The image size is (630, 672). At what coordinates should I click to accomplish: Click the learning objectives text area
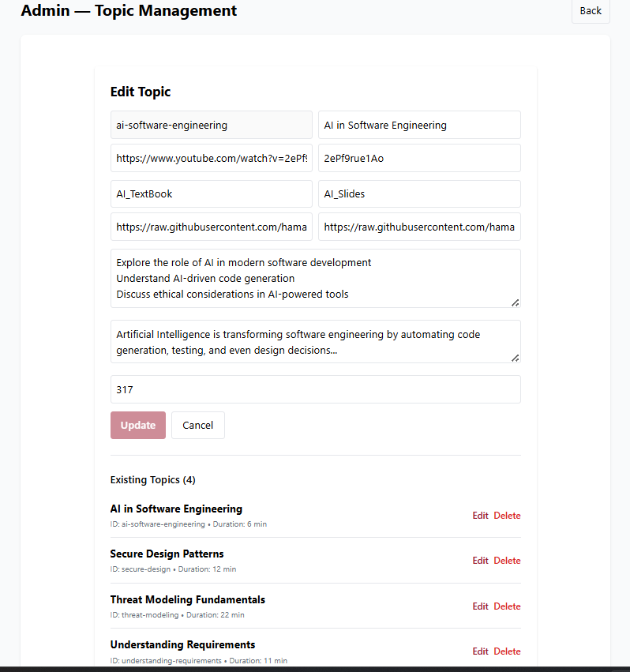315,278
